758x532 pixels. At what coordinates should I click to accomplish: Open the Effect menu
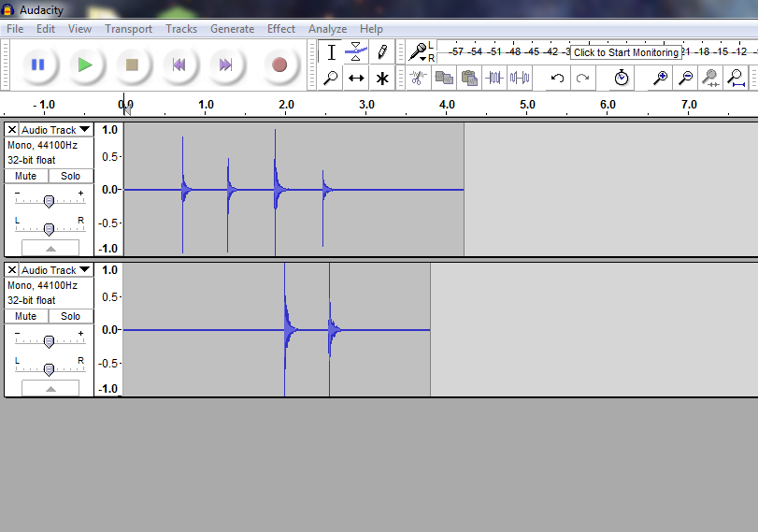pyautogui.click(x=281, y=29)
